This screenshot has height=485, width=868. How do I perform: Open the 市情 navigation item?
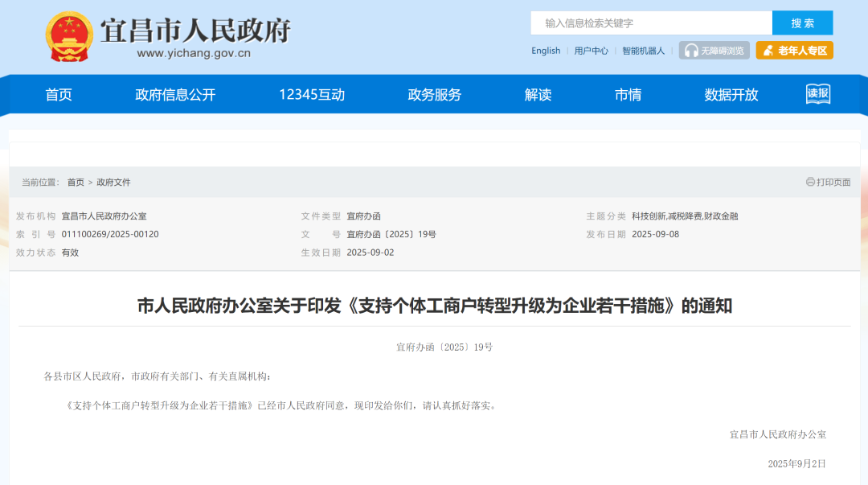tap(628, 95)
